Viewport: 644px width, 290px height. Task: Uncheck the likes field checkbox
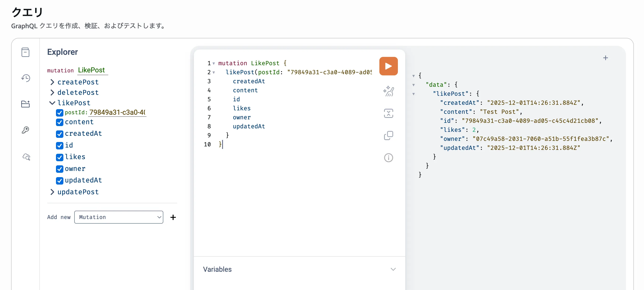[x=59, y=157]
